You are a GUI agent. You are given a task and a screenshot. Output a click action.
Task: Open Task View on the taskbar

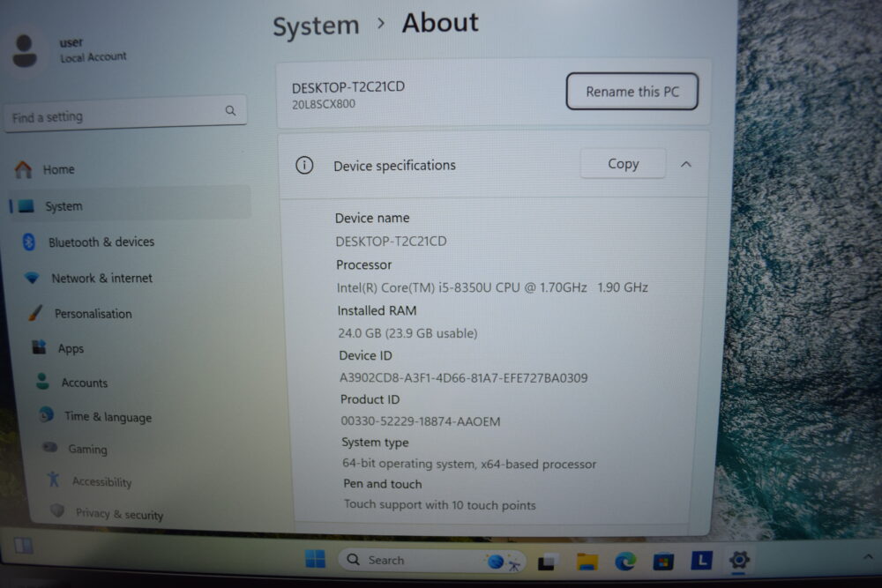point(548,561)
